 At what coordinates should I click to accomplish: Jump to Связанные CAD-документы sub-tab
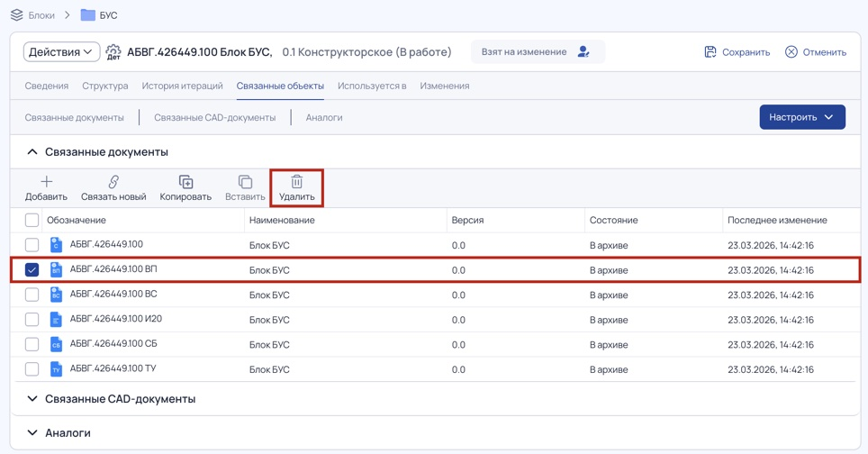215,117
